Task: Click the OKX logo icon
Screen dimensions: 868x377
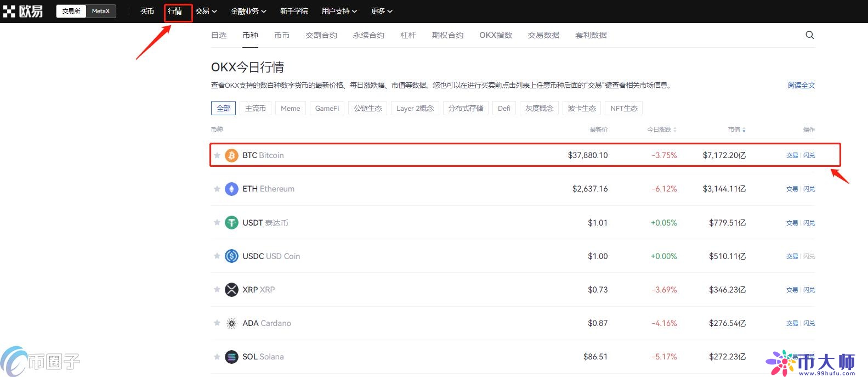Action: tap(9, 11)
